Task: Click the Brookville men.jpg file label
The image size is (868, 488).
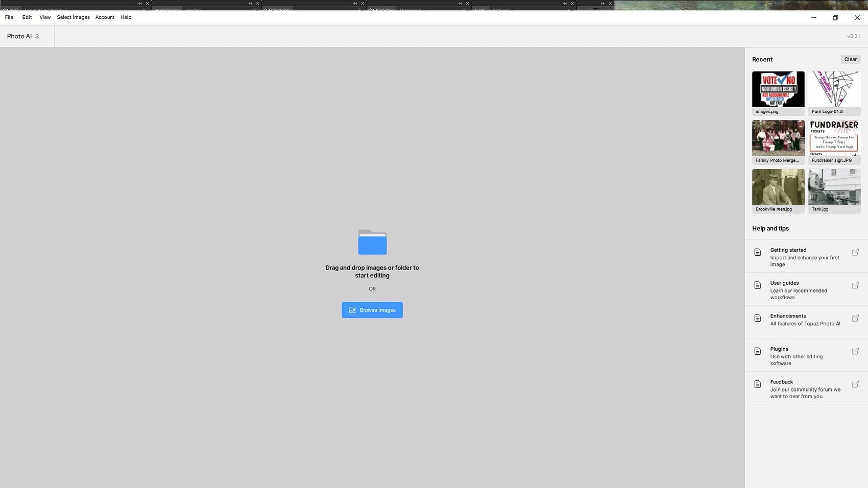Action: click(774, 209)
